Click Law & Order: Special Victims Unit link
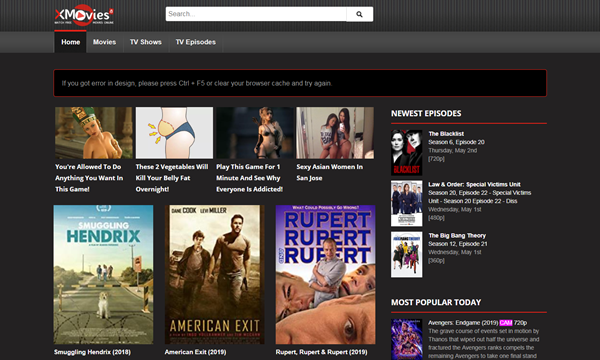This screenshot has height=360, width=600. point(474,184)
